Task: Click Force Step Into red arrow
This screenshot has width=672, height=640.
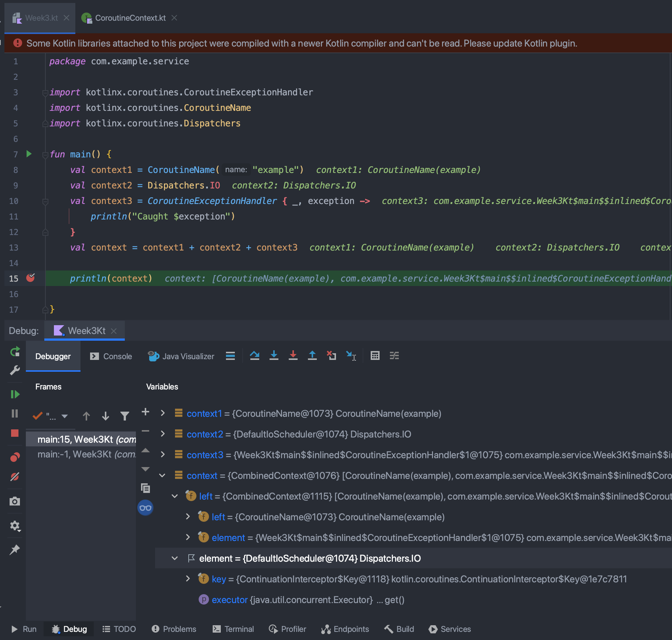Action: (x=293, y=355)
